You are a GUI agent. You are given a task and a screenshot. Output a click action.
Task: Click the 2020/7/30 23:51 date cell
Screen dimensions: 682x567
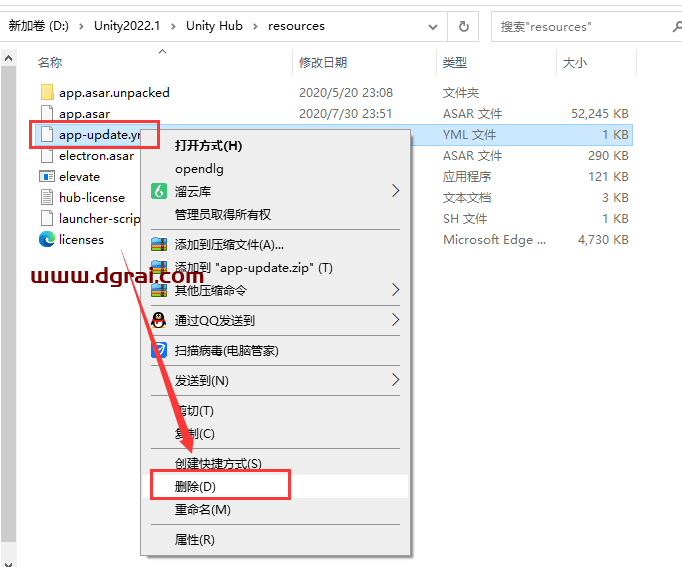(345, 113)
